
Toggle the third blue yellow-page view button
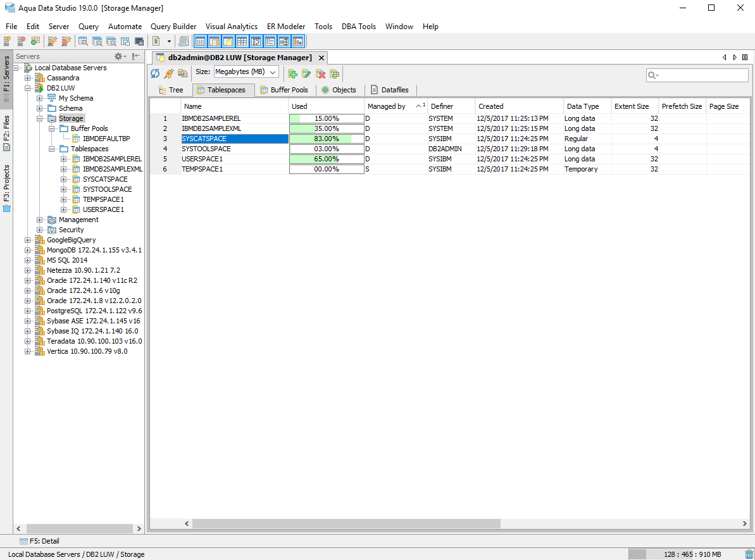(x=228, y=41)
